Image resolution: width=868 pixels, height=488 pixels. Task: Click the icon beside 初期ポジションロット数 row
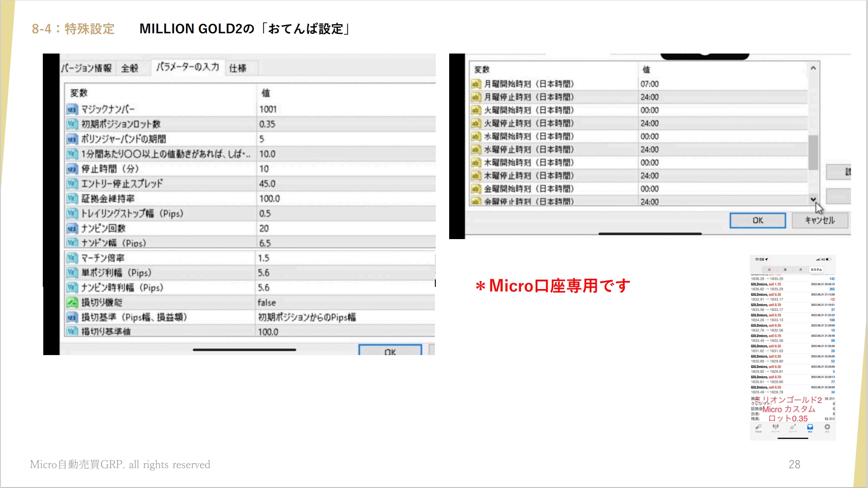coord(72,124)
